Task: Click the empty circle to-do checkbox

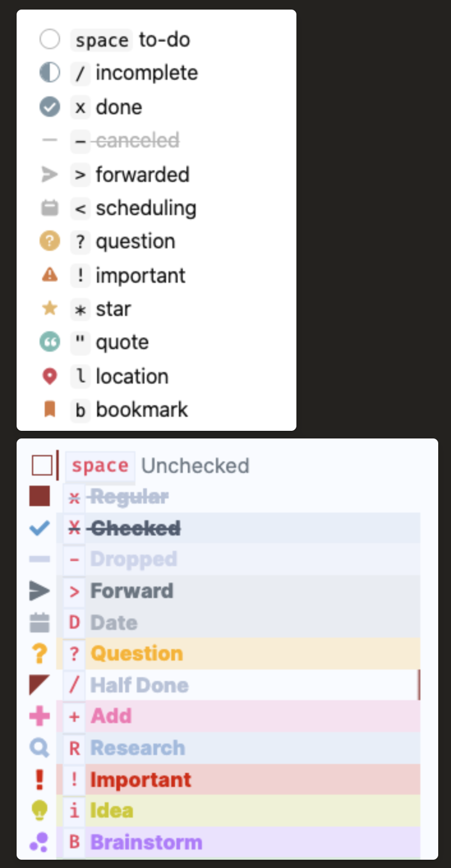Action: (49, 40)
